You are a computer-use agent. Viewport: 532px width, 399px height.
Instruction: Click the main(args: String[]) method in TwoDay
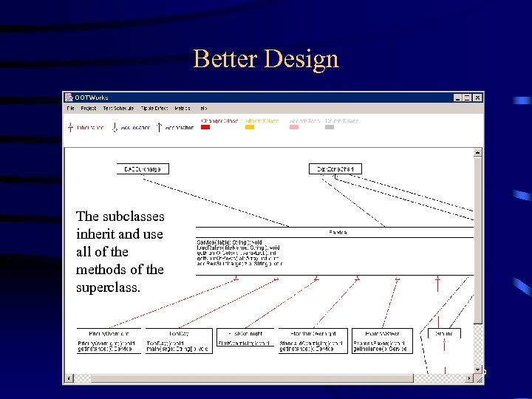pyautogui.click(x=177, y=349)
